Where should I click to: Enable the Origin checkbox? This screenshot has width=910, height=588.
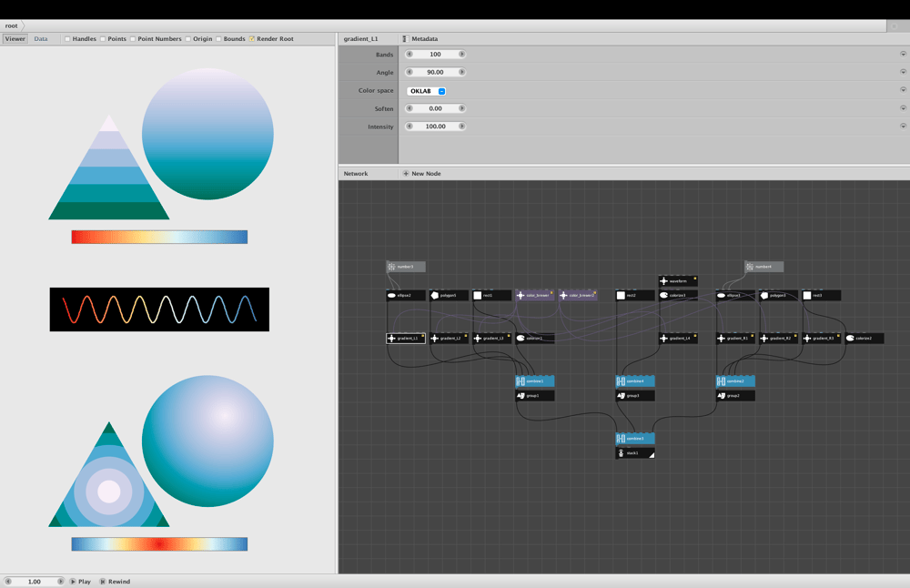(188, 39)
